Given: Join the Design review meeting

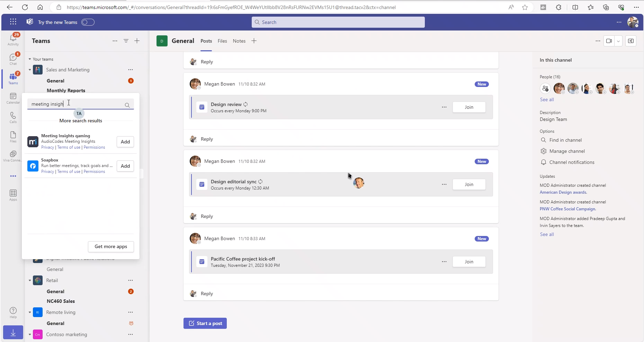Looking at the screenshot, I should (x=469, y=107).
